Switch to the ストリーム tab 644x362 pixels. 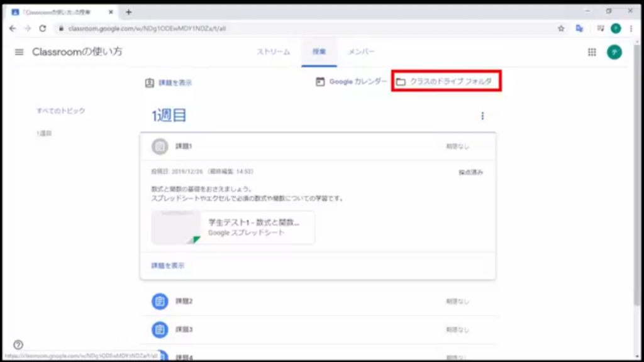[x=274, y=52]
